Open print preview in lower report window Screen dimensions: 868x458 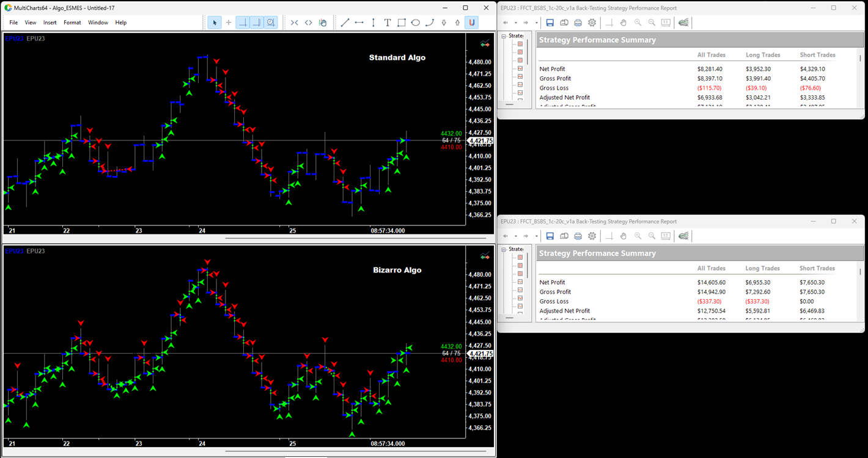pyautogui.click(x=564, y=236)
